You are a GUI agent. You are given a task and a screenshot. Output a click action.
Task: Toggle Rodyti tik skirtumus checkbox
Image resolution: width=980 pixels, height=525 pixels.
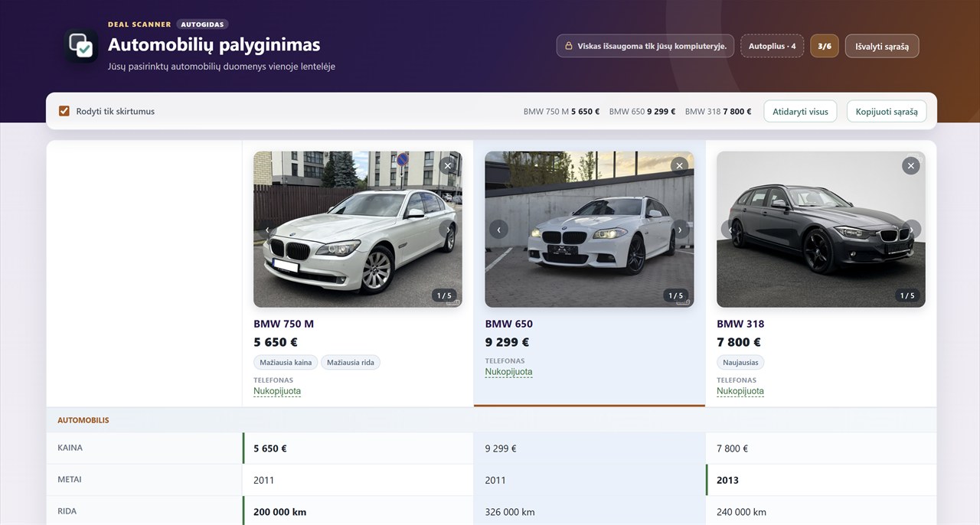(64, 111)
